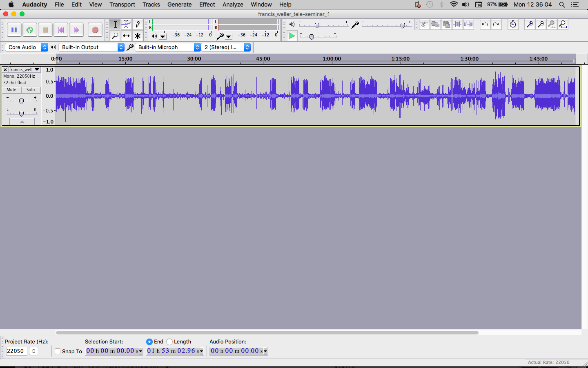The width and height of the screenshot is (588, 368).
Task: Solo the francis_well track
Action: (31, 90)
